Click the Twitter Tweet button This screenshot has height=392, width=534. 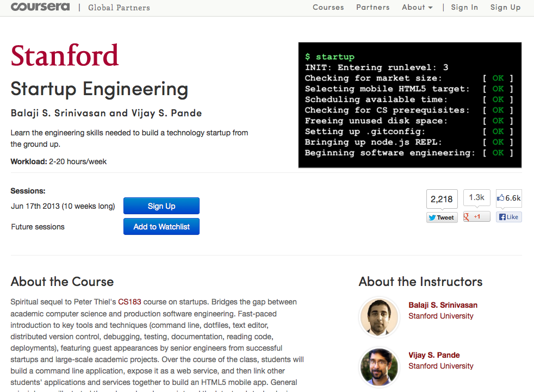click(442, 217)
